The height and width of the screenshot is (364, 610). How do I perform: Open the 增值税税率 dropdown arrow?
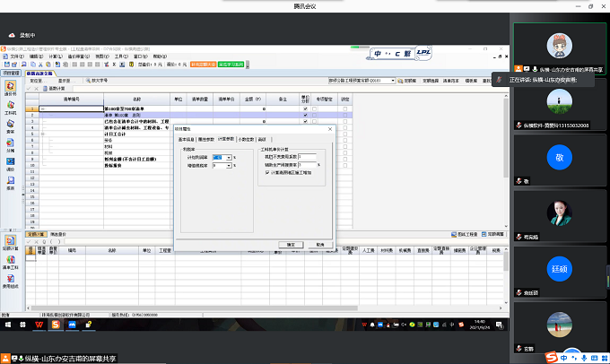click(x=229, y=166)
